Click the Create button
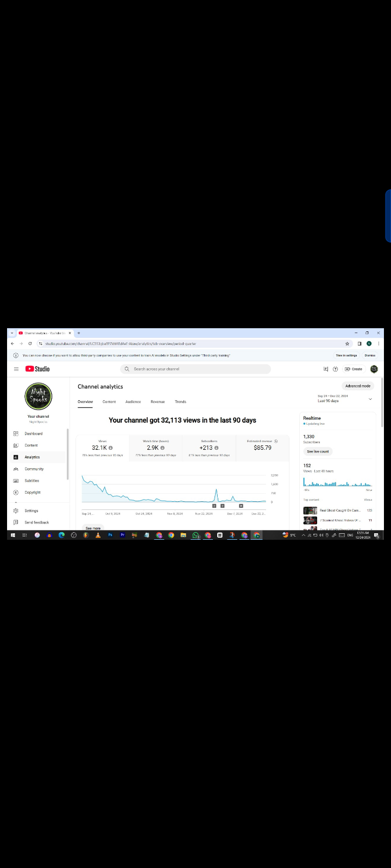This screenshot has height=868, width=391. tap(354, 369)
